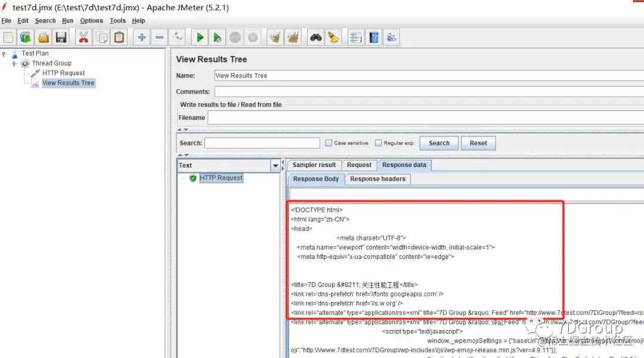Click the Stop test icon
Screen dimensions: 644x358
(x=235, y=38)
